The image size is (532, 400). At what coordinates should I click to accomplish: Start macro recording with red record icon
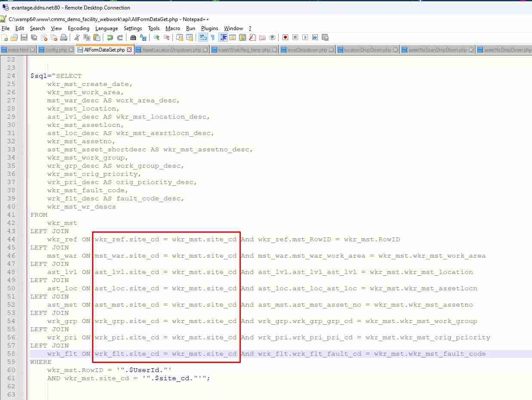285,37
